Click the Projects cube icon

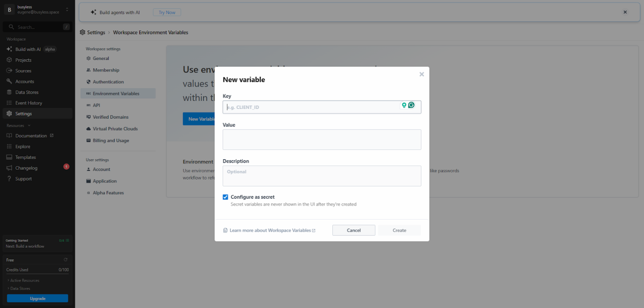[9, 60]
